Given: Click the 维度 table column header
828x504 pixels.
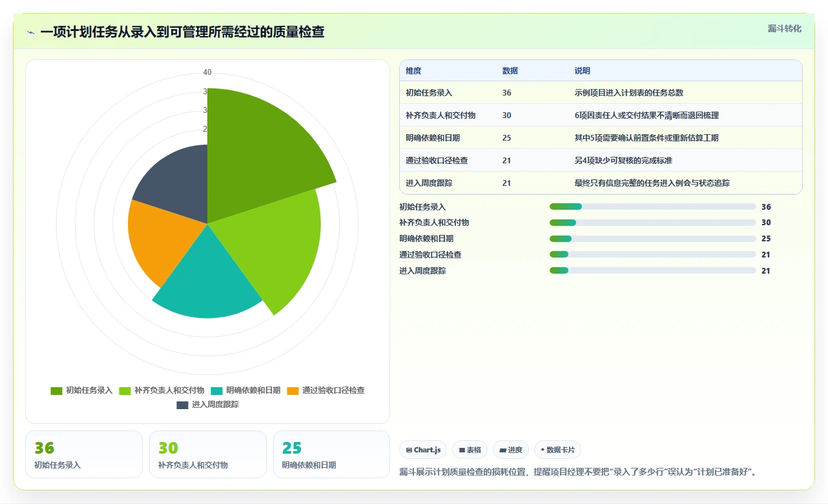Looking at the screenshot, I should pyautogui.click(x=413, y=71).
